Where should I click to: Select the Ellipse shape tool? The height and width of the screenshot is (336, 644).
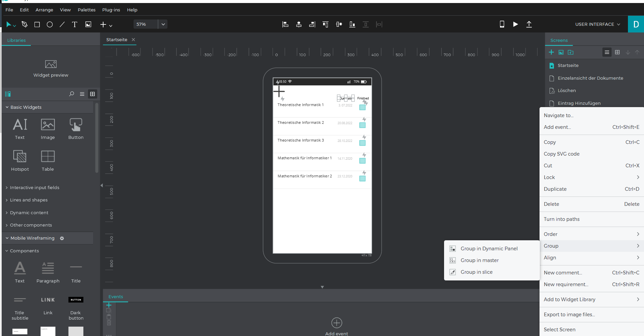pyautogui.click(x=50, y=24)
